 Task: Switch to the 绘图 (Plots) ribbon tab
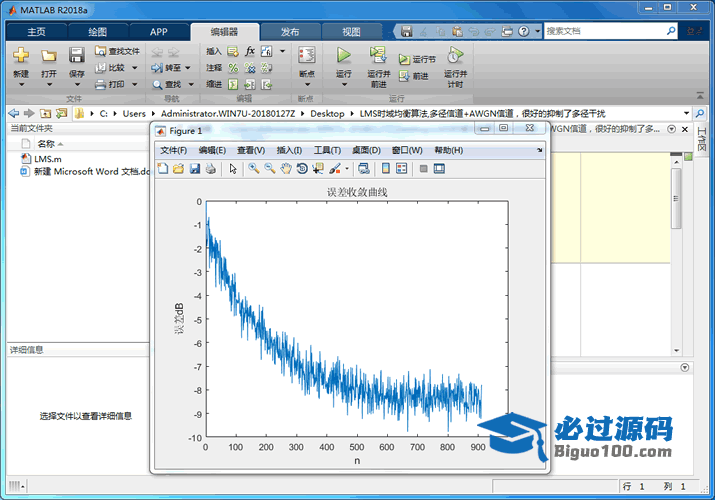[97, 31]
